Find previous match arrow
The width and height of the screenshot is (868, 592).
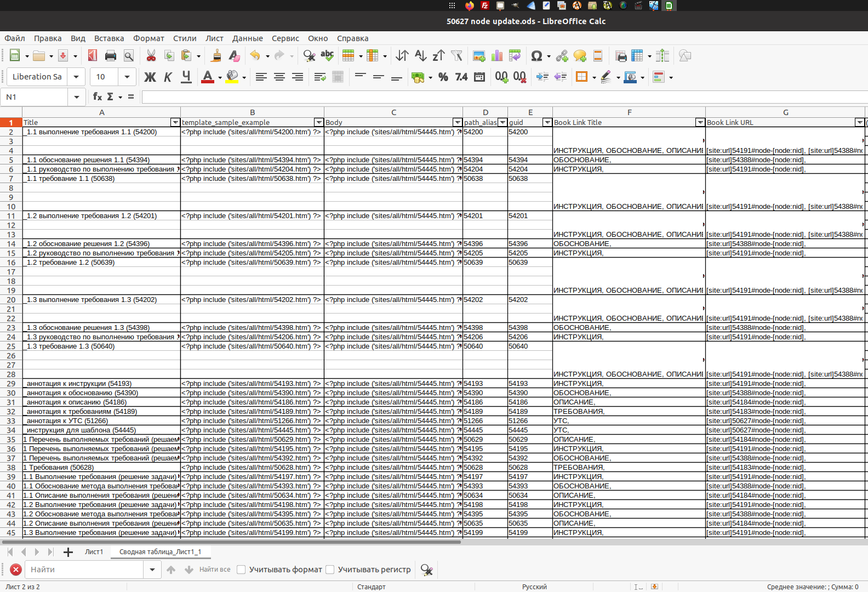pyautogui.click(x=171, y=570)
